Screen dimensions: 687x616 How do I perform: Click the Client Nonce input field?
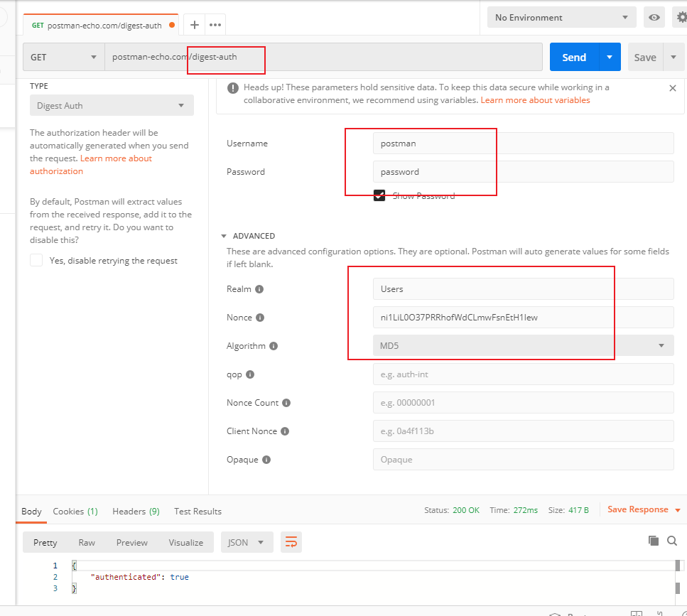coord(523,431)
